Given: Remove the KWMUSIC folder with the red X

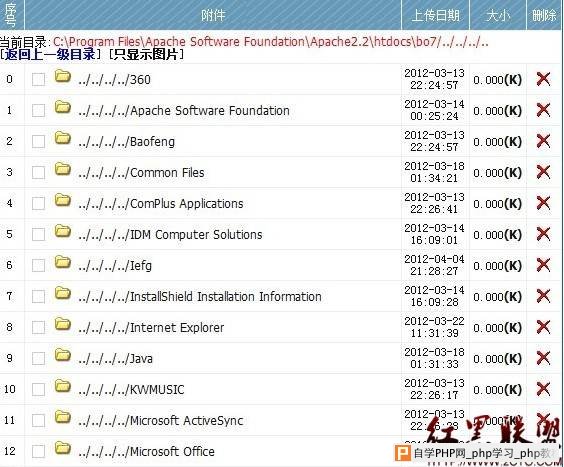Looking at the screenshot, I should point(543,389).
